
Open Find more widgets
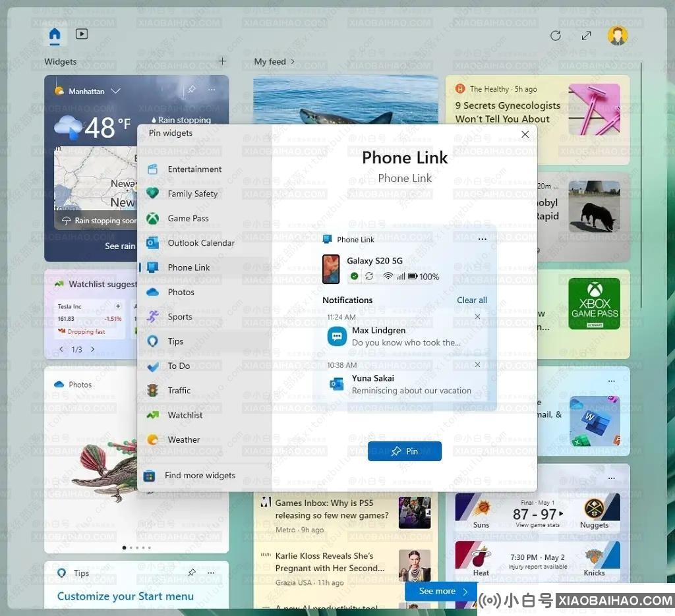coord(199,476)
